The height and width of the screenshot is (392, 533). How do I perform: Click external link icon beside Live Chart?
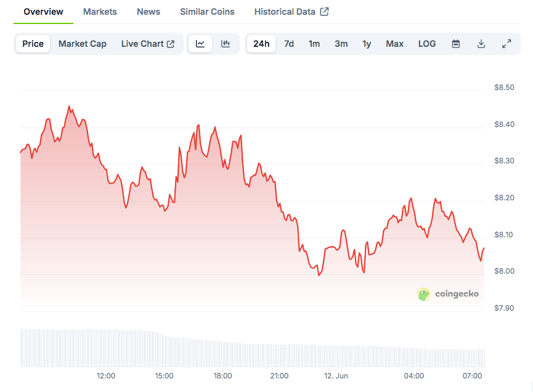pyautogui.click(x=171, y=44)
